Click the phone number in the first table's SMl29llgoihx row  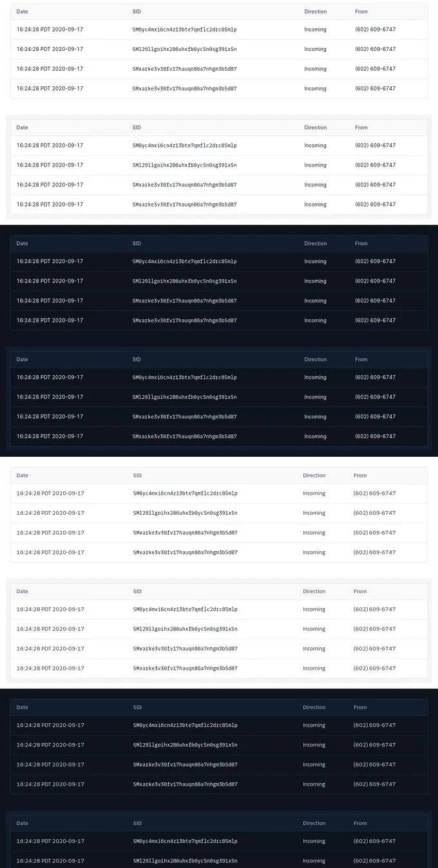pos(376,49)
